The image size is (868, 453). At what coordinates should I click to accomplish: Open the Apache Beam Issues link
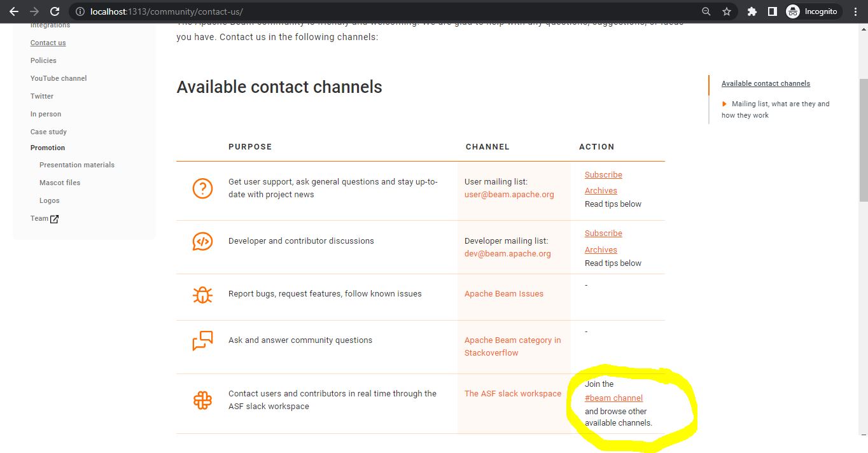[x=504, y=294]
